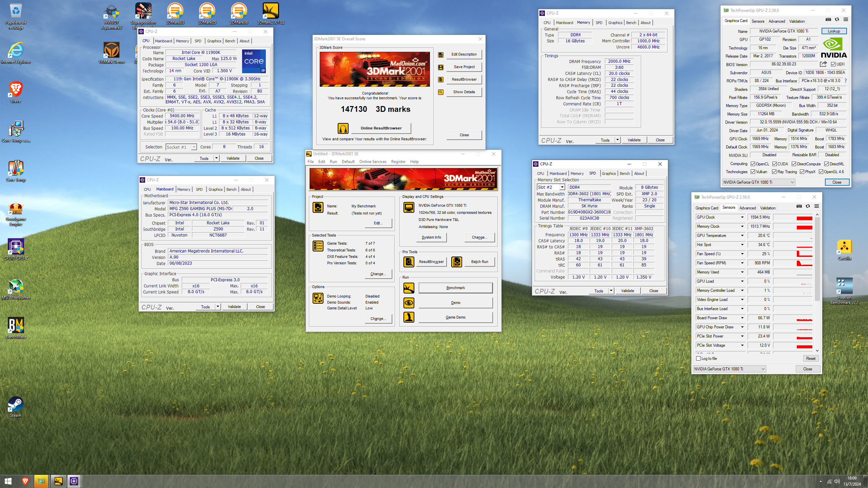Viewport: 868px width, 488px height.
Task: Toggle the UEFI checkbox in GPU-Z
Action: pyautogui.click(x=833, y=64)
